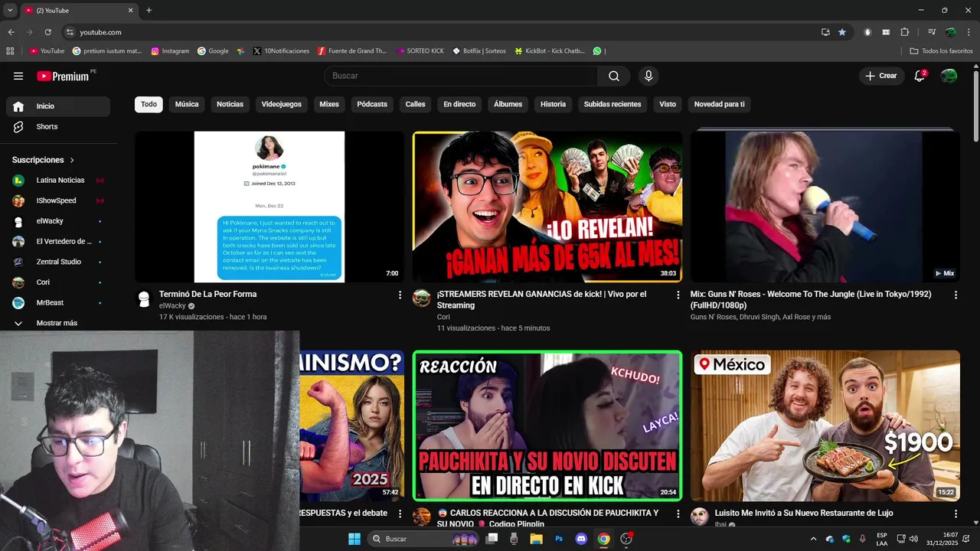Reload the page in Chrome
980x551 pixels.
coord(48,32)
